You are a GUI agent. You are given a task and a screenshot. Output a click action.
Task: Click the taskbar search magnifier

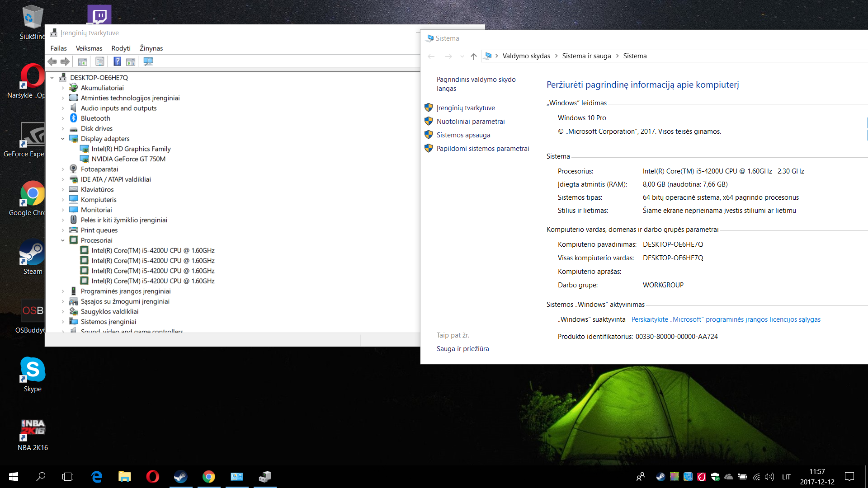pos(41,477)
